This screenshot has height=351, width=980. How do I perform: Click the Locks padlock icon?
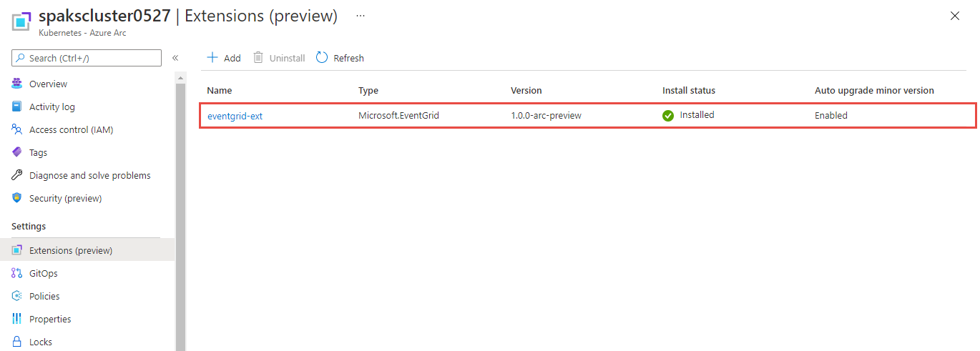click(17, 342)
